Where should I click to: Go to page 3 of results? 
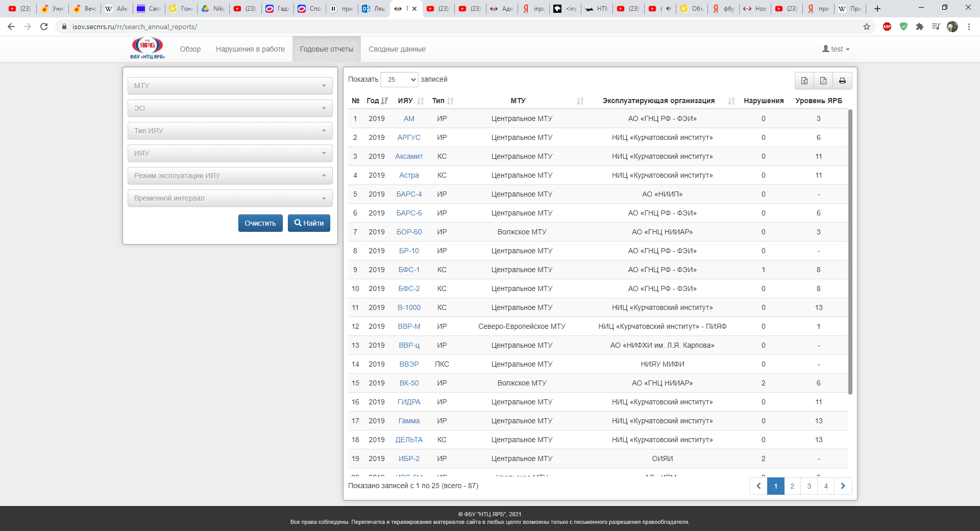click(809, 486)
